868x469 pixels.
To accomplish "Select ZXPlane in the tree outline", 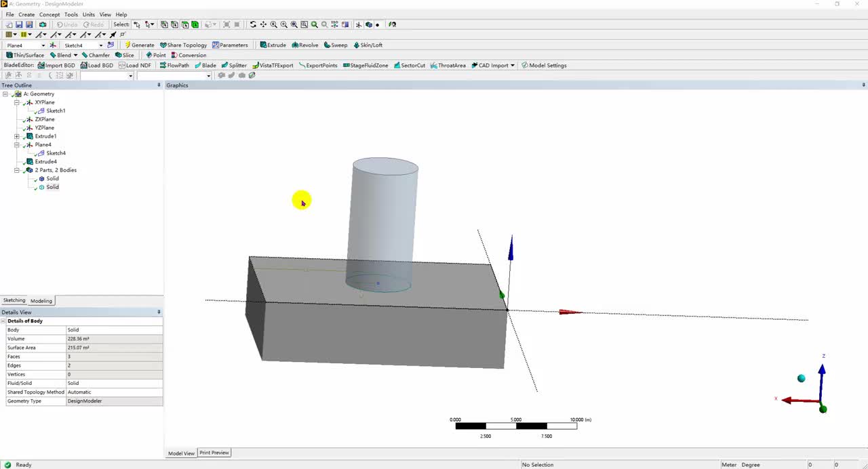I will [x=44, y=119].
